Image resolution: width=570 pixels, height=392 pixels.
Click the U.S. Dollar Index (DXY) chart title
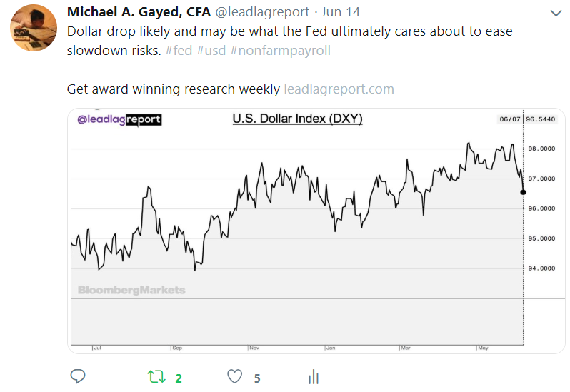pyautogui.click(x=297, y=119)
